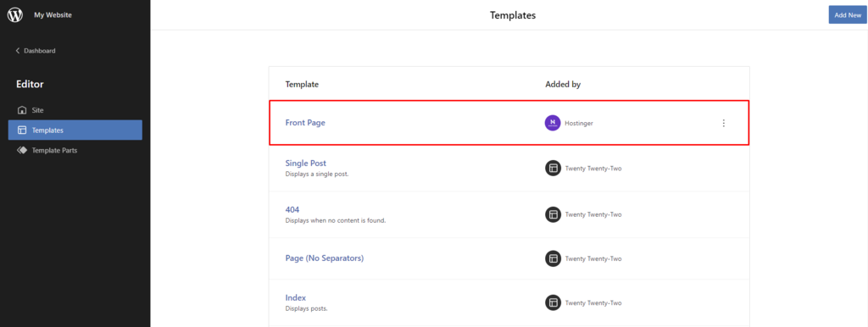Click the theme icon beside Single Post row
The width and height of the screenshot is (868, 327).
tap(553, 169)
